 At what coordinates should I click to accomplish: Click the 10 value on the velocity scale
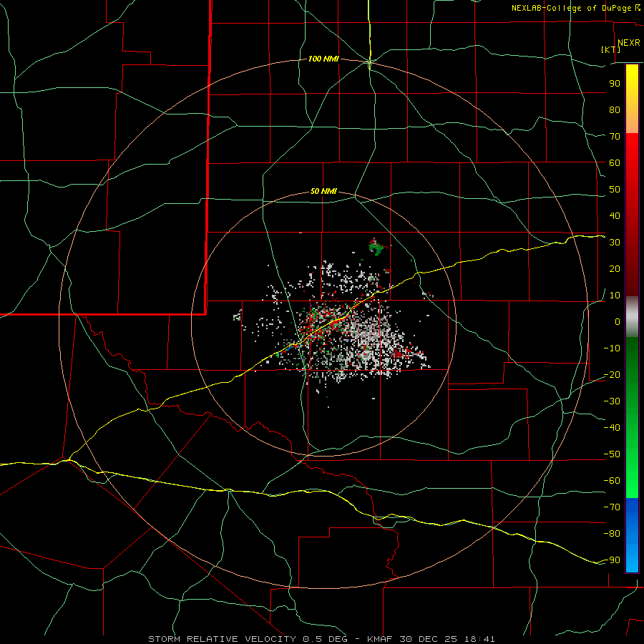615,296
